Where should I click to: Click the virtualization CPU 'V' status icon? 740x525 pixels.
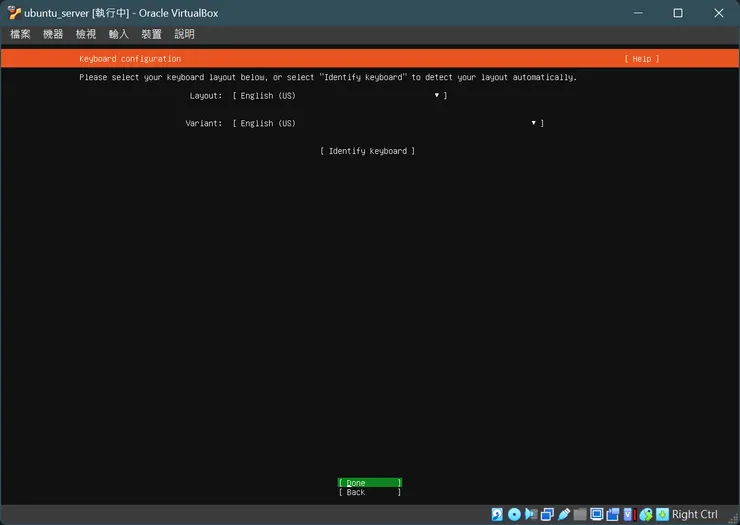pyautogui.click(x=630, y=514)
